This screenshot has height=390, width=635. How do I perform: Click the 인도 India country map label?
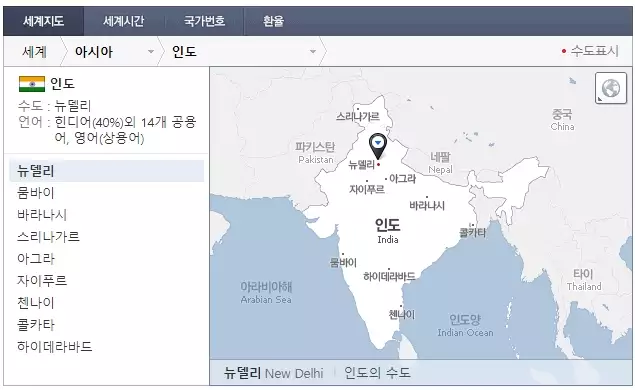click(388, 230)
